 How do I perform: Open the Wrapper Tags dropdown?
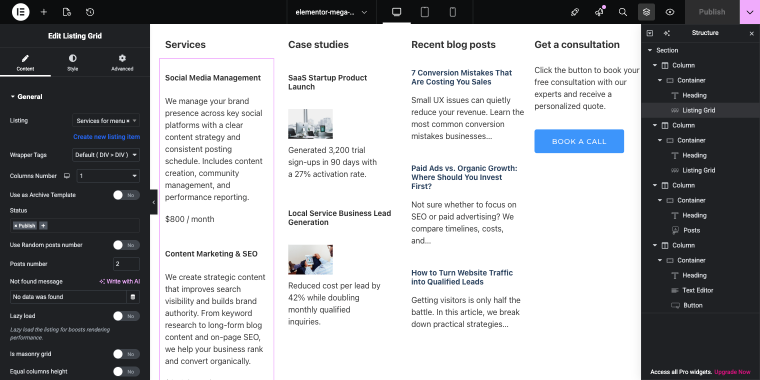pyautogui.click(x=106, y=155)
